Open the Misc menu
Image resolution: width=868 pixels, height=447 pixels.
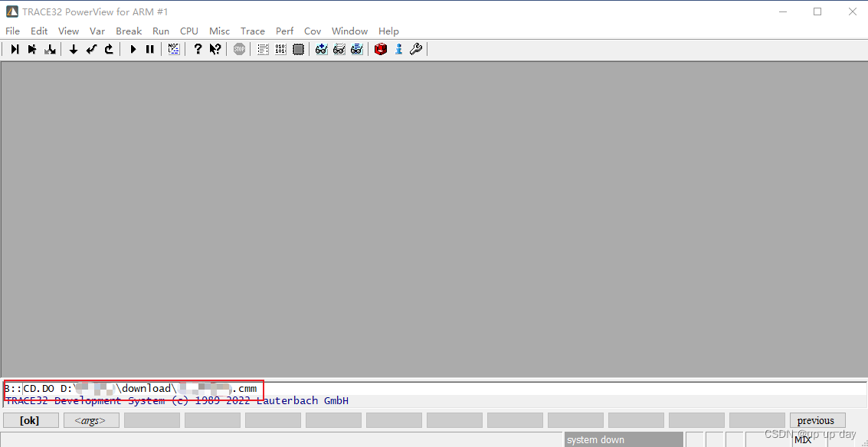(x=220, y=31)
